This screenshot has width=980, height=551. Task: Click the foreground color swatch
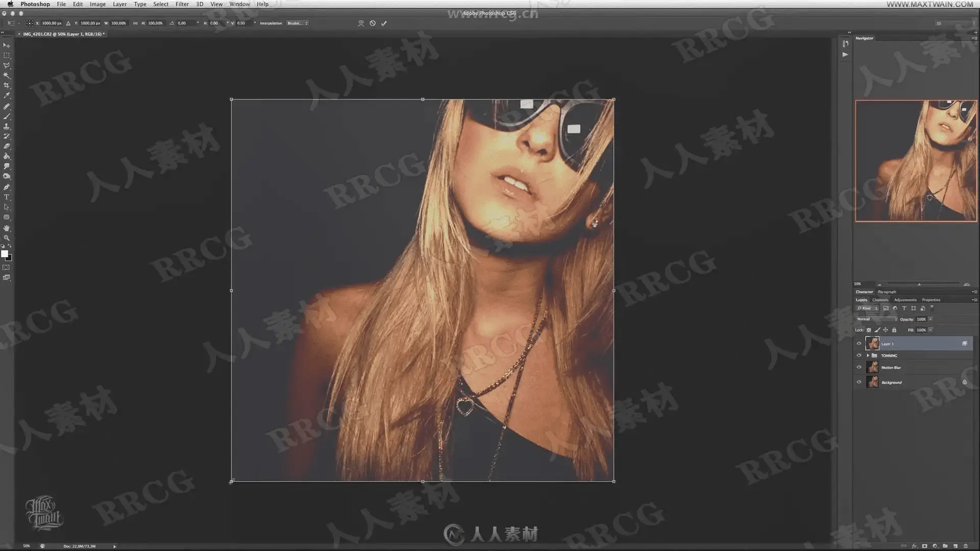(x=4, y=254)
